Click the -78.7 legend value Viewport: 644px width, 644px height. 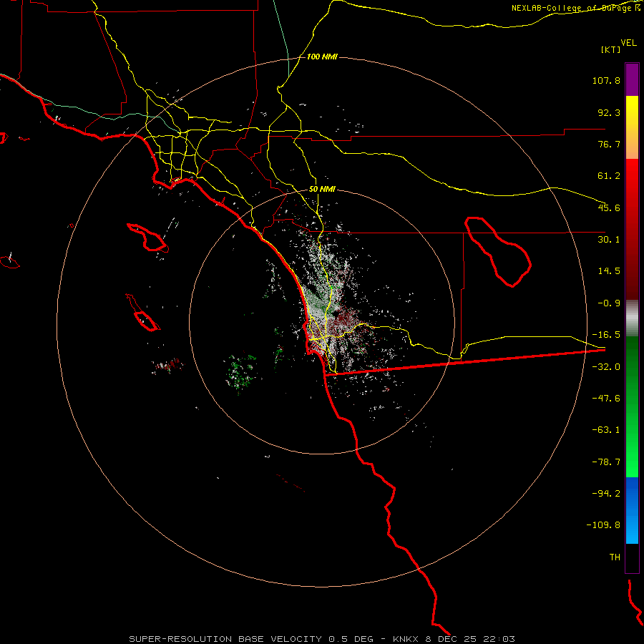[x=606, y=462]
